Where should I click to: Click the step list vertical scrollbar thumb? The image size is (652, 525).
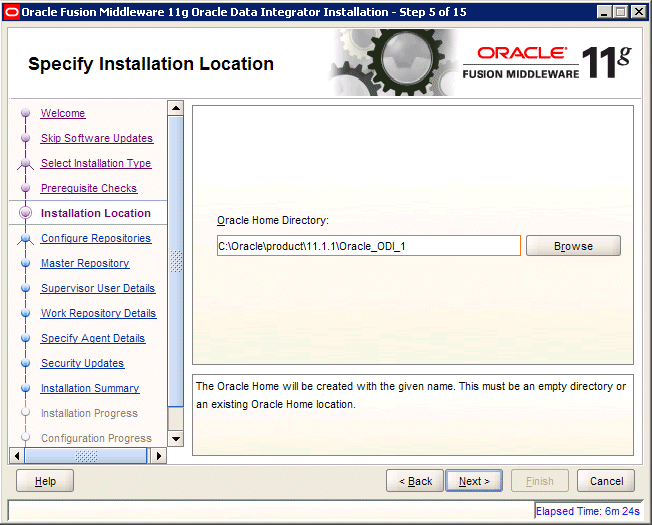(x=175, y=261)
